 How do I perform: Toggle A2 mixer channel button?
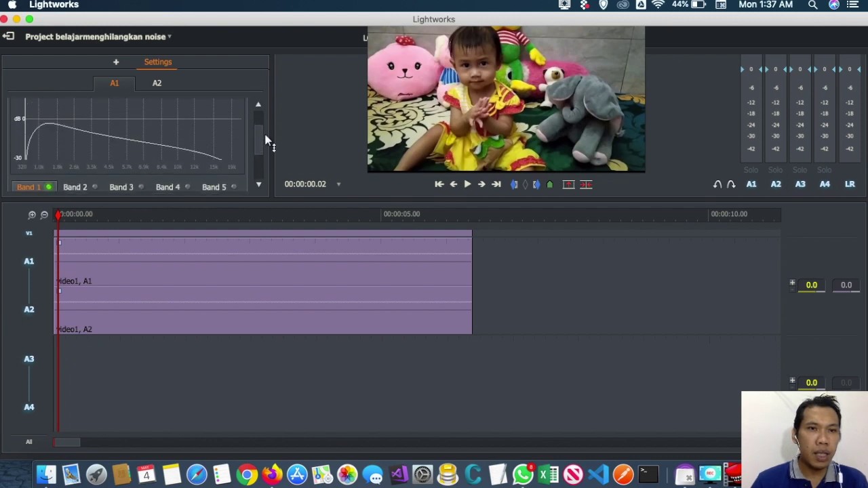[776, 184]
